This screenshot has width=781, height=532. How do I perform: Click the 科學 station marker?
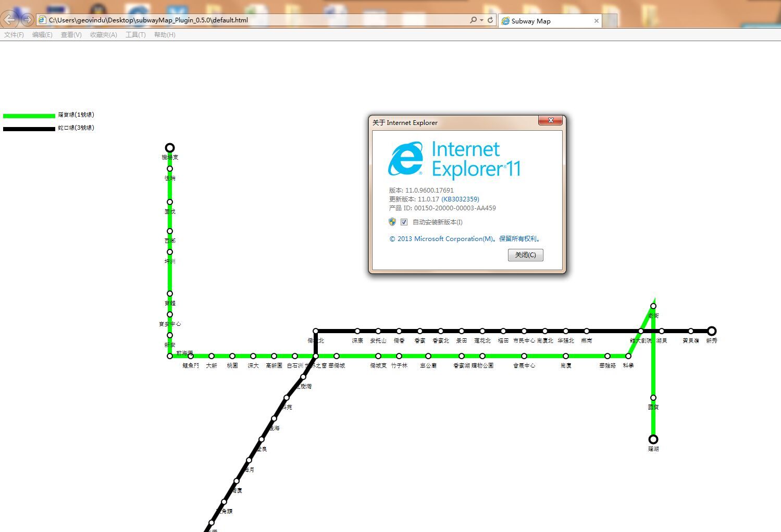tap(628, 356)
